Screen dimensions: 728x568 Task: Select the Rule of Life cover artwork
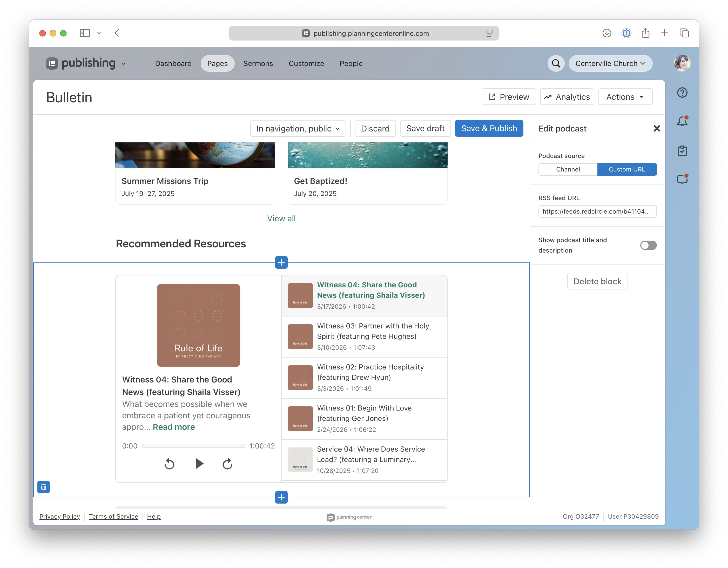[x=198, y=325]
